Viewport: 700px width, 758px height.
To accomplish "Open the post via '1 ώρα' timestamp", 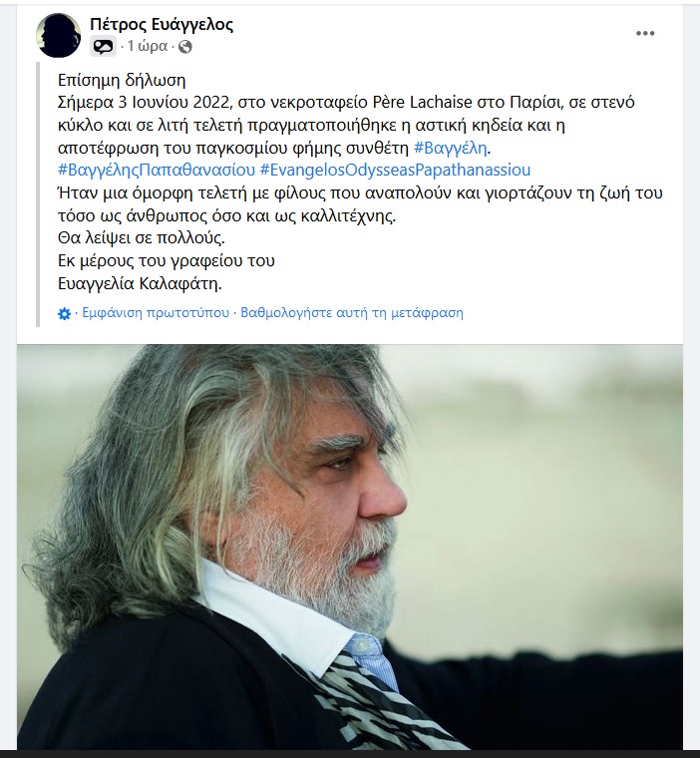I will pyautogui.click(x=147, y=46).
